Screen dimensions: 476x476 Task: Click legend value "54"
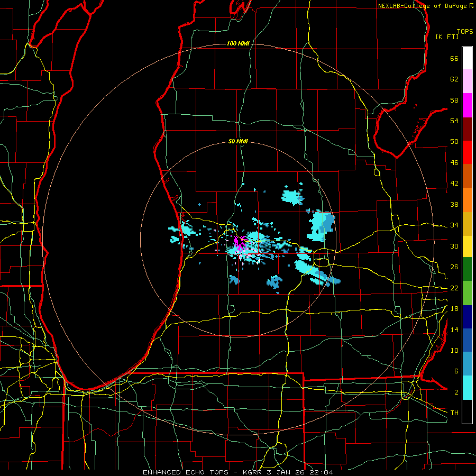(454, 121)
